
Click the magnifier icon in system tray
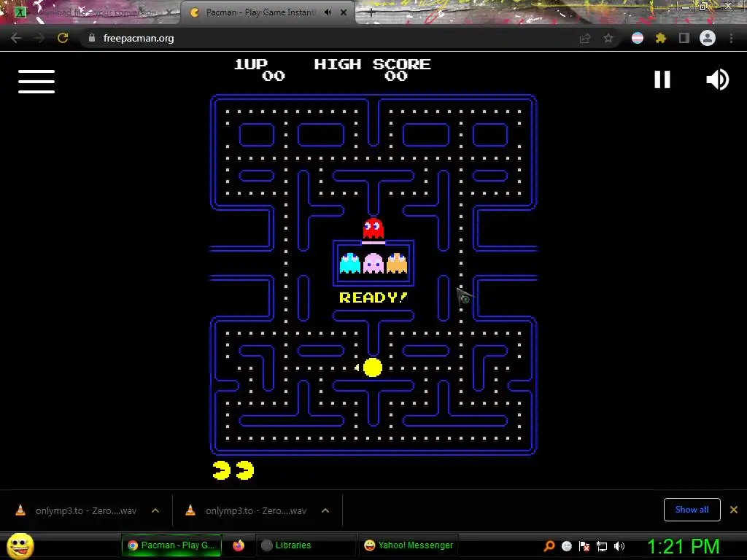pyautogui.click(x=549, y=545)
